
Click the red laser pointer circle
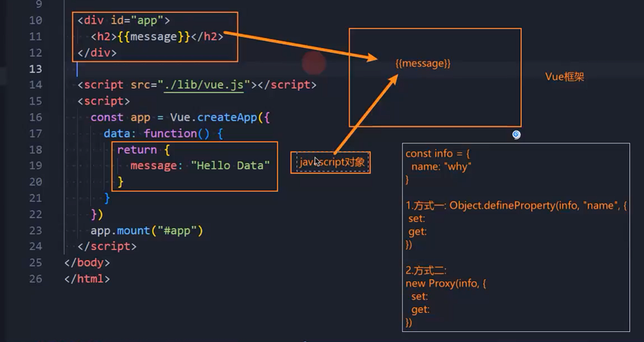click(x=314, y=63)
